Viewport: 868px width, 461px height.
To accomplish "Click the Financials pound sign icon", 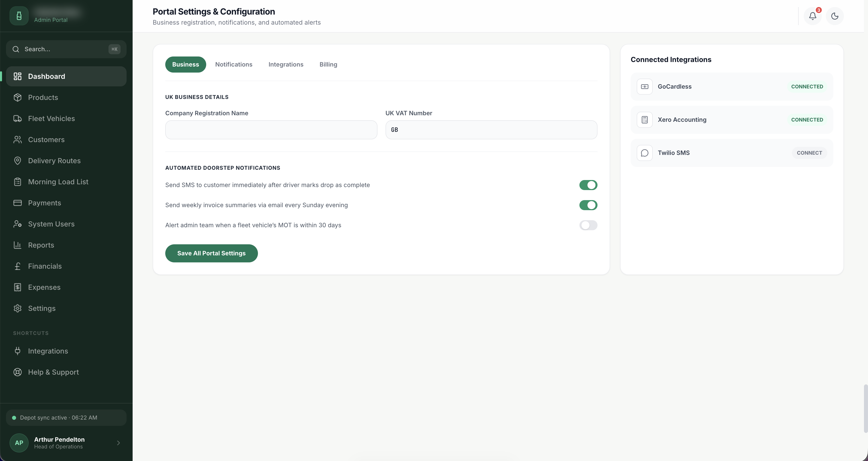I will pos(18,266).
